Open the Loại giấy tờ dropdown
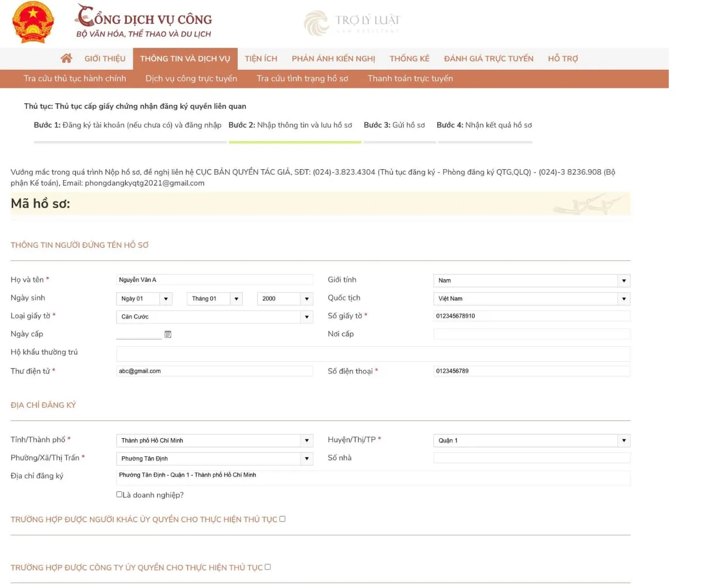The width and height of the screenshot is (703, 588). tap(214, 317)
